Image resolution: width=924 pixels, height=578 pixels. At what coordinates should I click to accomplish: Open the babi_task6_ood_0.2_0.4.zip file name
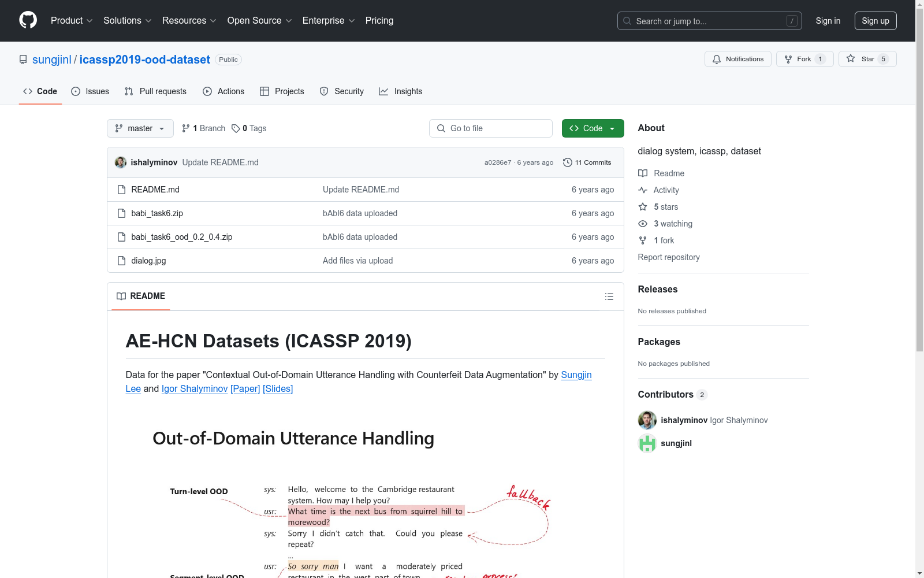click(x=182, y=237)
